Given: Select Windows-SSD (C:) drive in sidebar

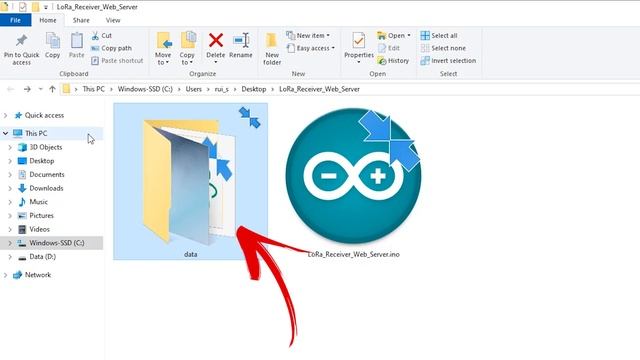Looking at the screenshot, I should coord(56,243).
